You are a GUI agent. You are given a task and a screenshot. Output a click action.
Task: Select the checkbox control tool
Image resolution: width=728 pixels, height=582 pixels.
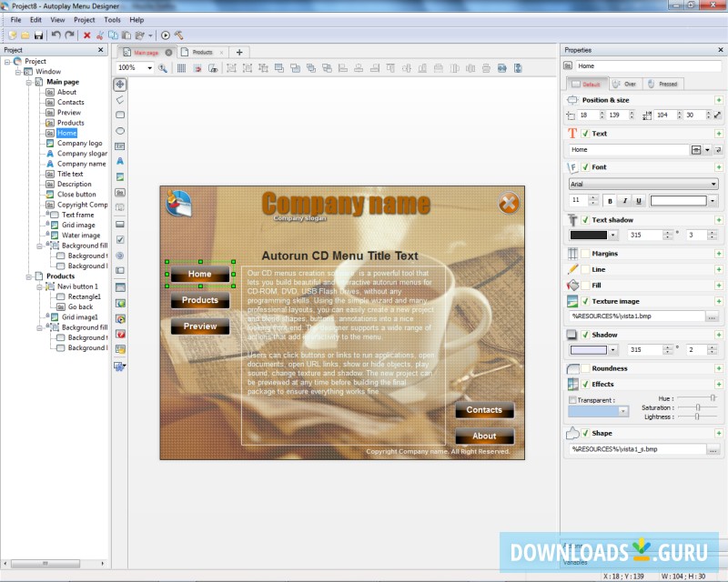(120, 239)
